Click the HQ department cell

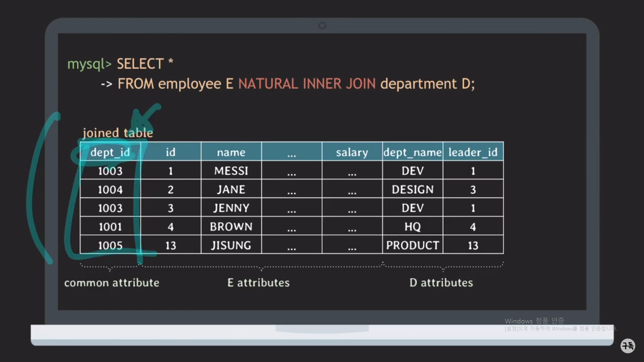(x=413, y=227)
